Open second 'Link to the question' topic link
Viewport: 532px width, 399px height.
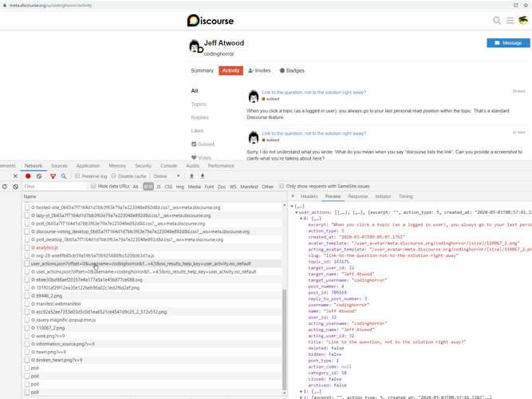click(x=313, y=133)
